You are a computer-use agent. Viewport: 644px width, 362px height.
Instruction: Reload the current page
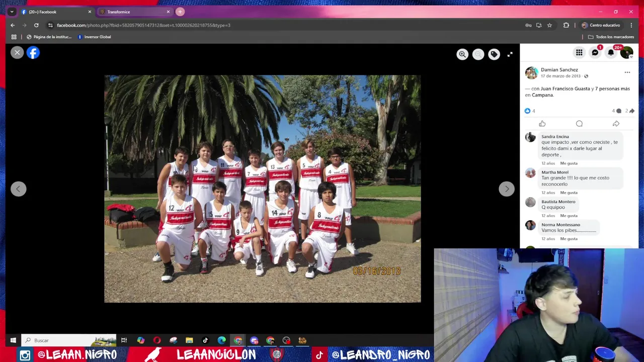[x=36, y=25]
